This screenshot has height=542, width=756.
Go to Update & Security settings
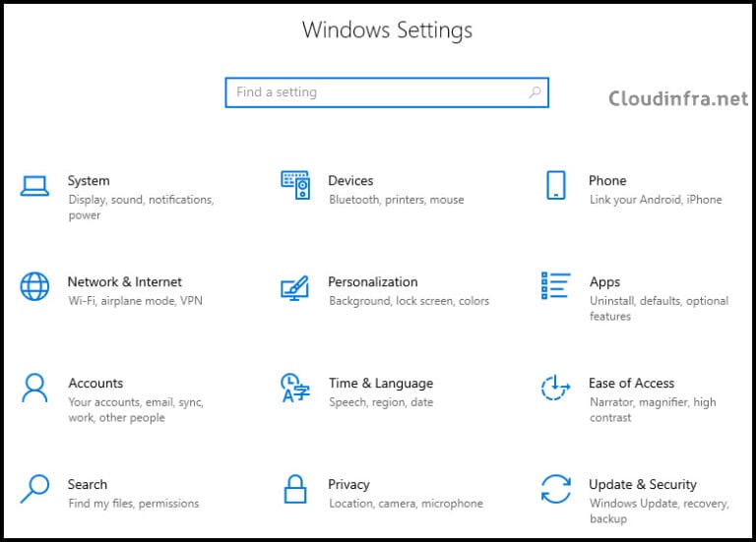pyautogui.click(x=642, y=484)
